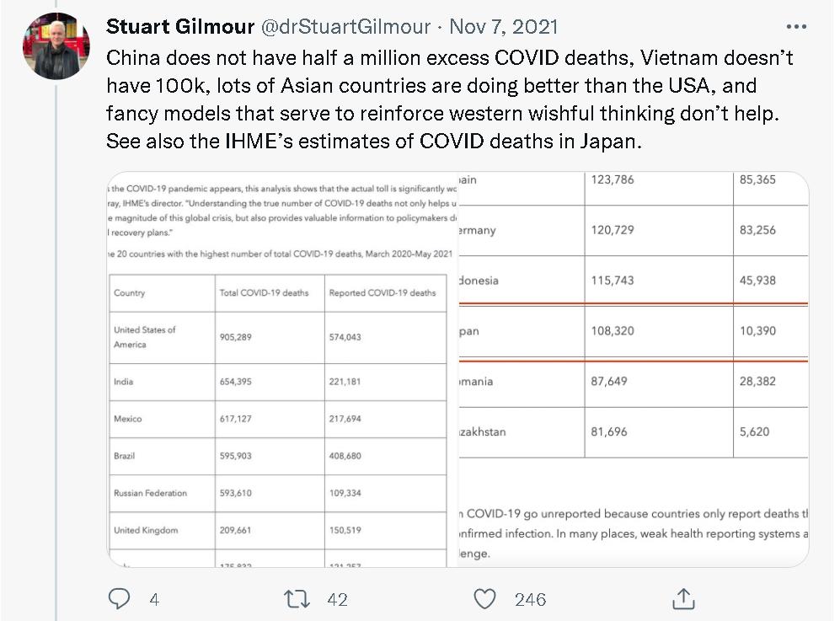840x621 pixels.
Task: Click the Nov 7, 2021 timestamp
Action: tap(503, 27)
